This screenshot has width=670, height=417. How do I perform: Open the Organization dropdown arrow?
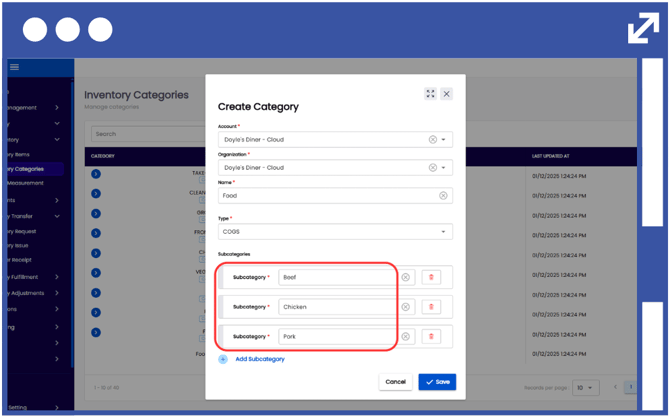tap(444, 168)
